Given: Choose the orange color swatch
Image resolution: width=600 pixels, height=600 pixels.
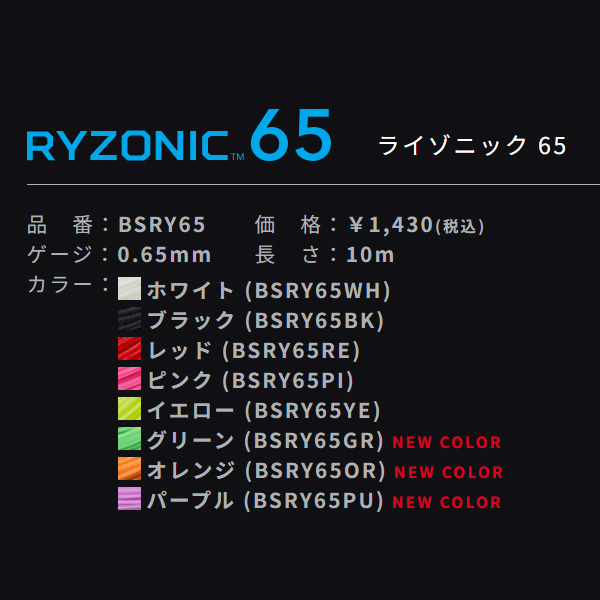Looking at the screenshot, I should [129, 468].
